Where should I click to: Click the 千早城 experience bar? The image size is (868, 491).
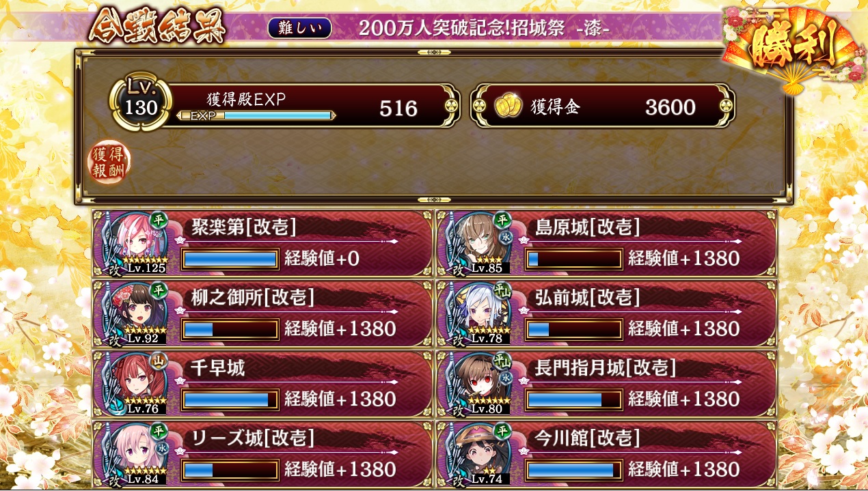(x=230, y=399)
